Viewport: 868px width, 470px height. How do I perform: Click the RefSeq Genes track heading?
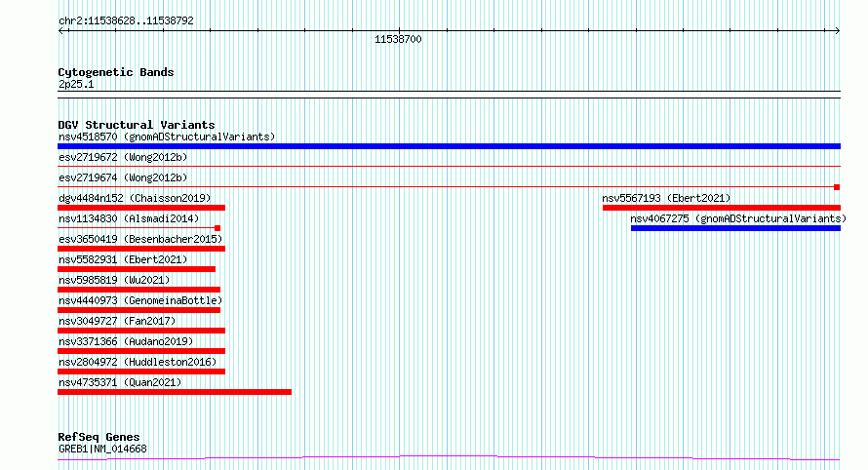point(99,437)
